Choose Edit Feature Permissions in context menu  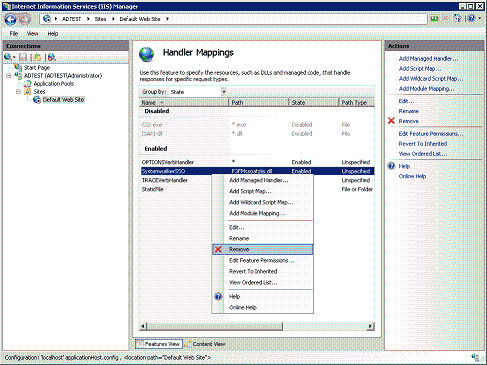pos(261,260)
